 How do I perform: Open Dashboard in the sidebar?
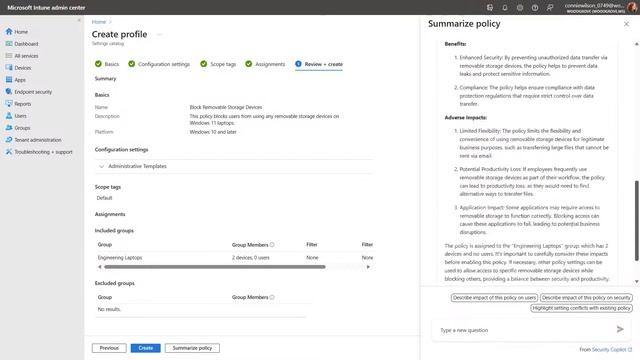tap(22, 44)
